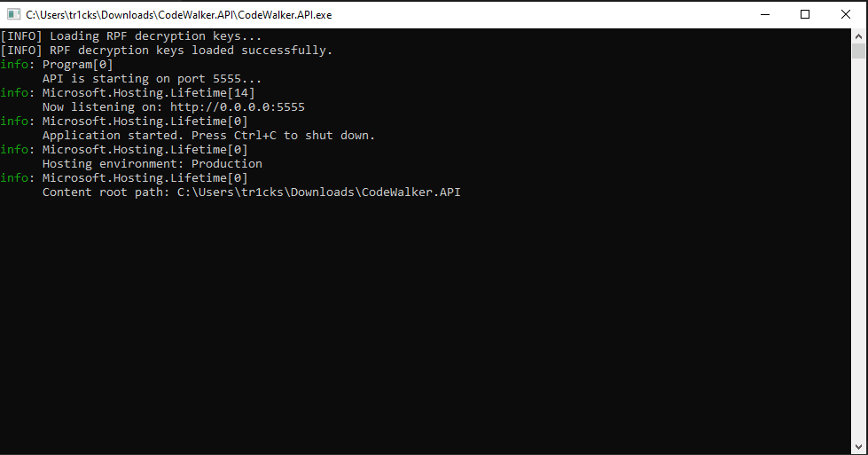Image resolution: width=868 pixels, height=455 pixels.
Task: Click the scrollbar down arrow
Action: point(858,447)
